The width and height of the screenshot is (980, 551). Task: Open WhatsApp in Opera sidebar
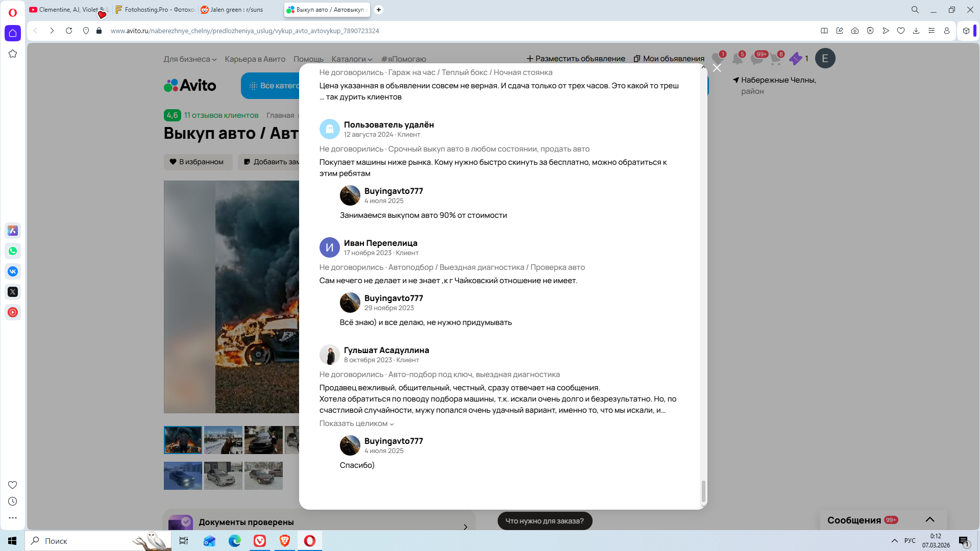tap(13, 251)
